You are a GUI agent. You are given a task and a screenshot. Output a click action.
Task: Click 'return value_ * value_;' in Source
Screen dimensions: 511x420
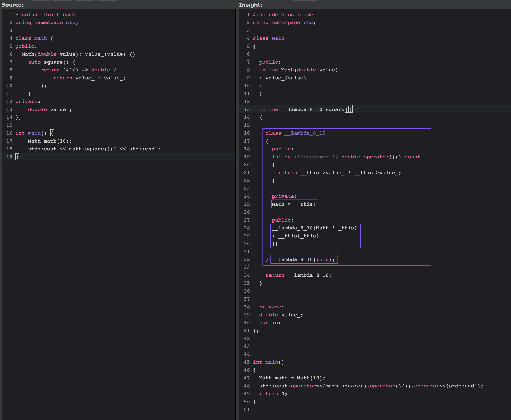click(x=89, y=78)
